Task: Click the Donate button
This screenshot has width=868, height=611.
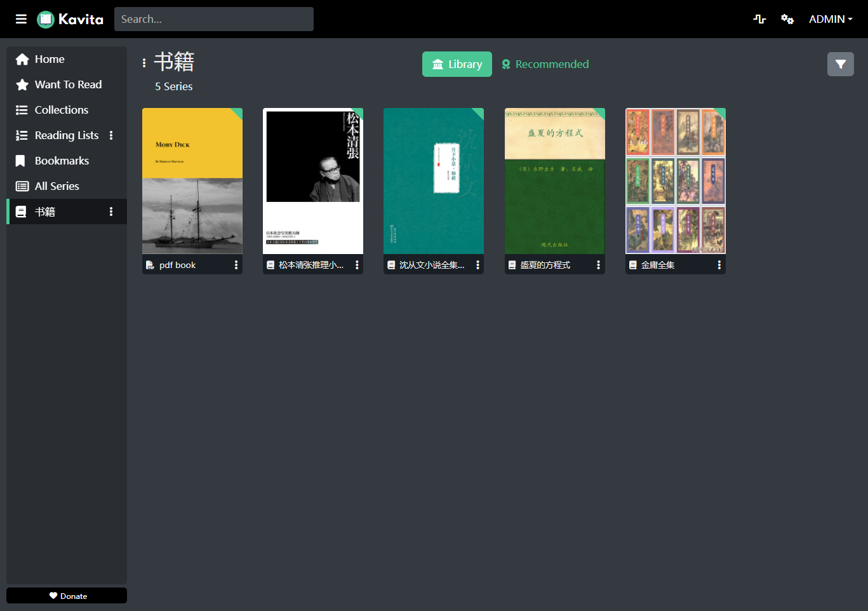Action: pyautogui.click(x=67, y=596)
